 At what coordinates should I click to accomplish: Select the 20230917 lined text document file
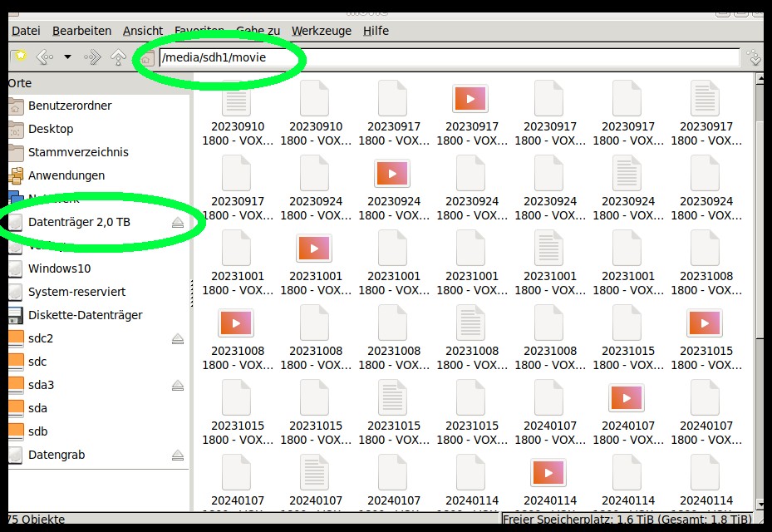click(705, 99)
